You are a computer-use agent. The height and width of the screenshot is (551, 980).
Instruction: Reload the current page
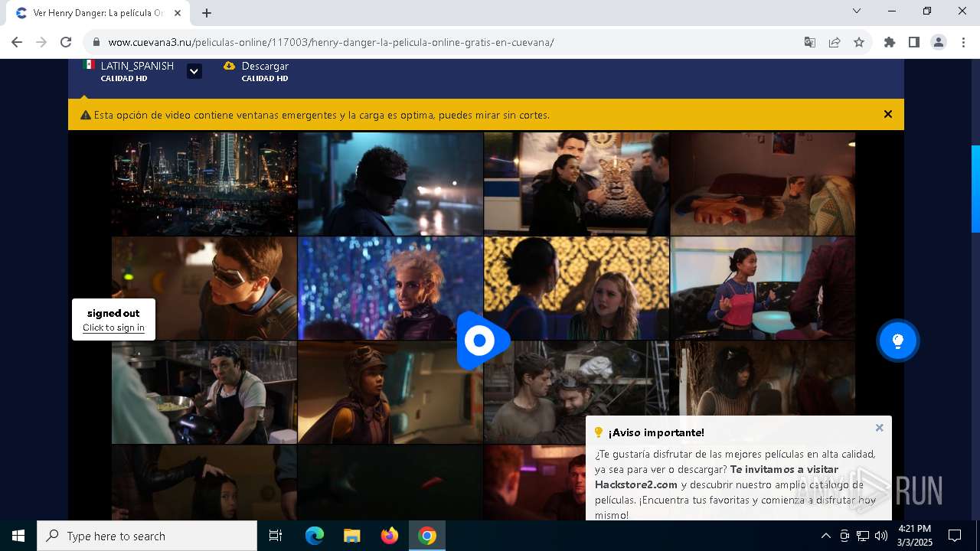click(x=66, y=42)
